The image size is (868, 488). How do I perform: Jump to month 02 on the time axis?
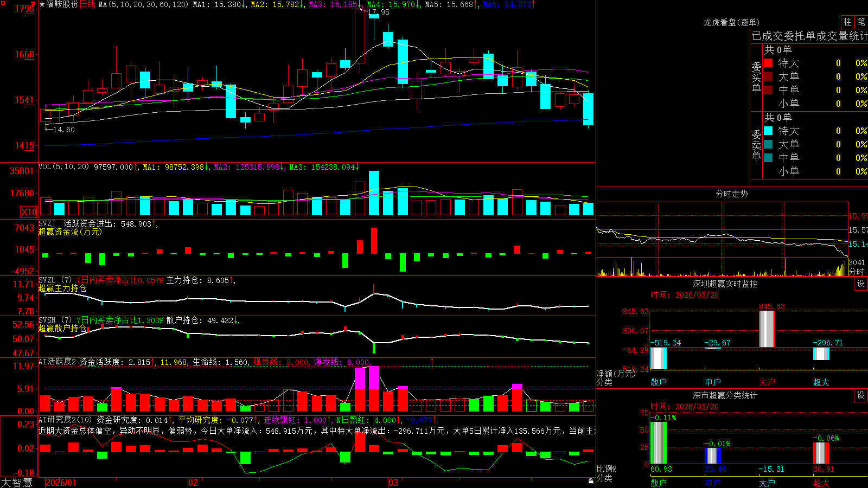(193, 483)
